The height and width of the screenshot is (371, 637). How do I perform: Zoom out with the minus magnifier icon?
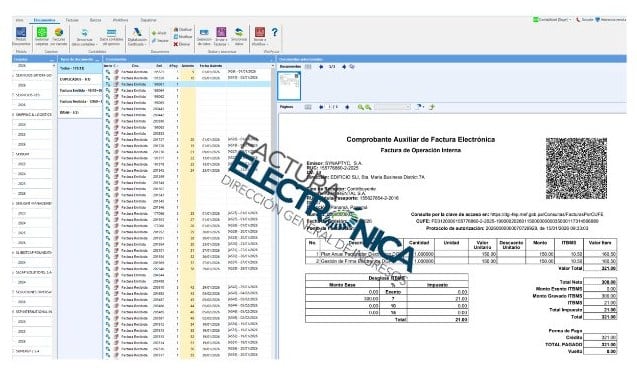point(368,107)
